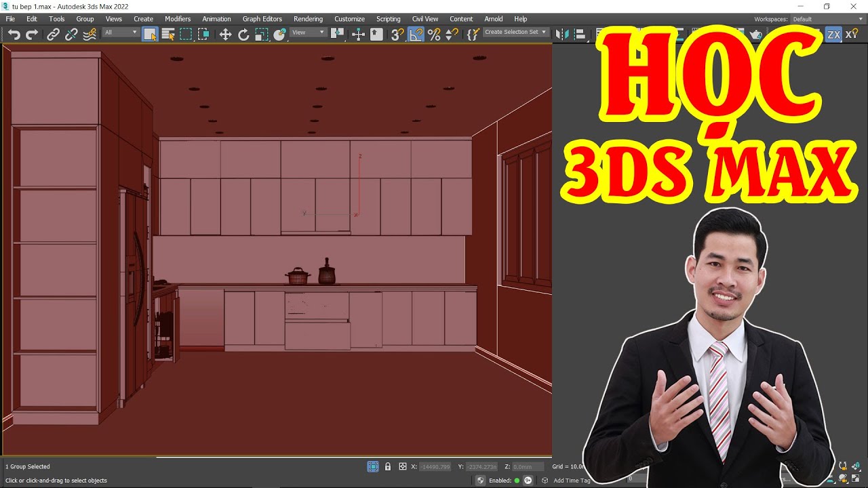This screenshot has width=868, height=488.
Task: Click the shield security icon in status bar
Action: click(x=481, y=480)
